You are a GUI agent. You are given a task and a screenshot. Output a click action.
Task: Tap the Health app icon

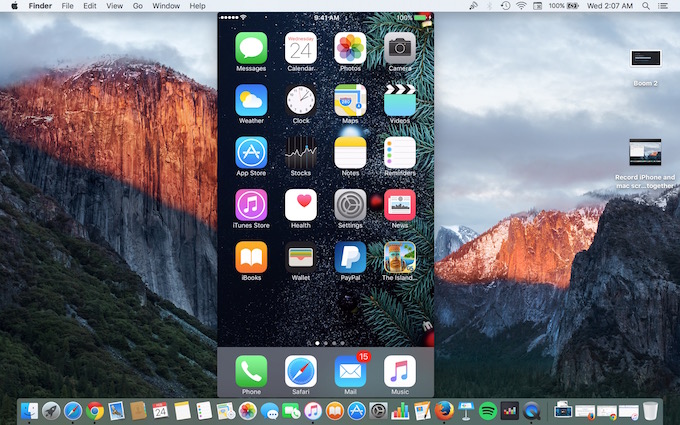(x=301, y=204)
